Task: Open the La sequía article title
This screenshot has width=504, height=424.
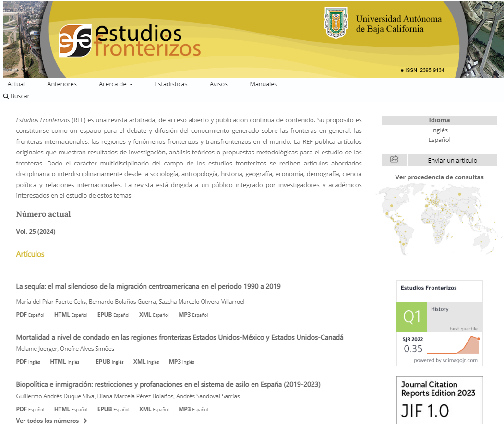Action: (148, 286)
